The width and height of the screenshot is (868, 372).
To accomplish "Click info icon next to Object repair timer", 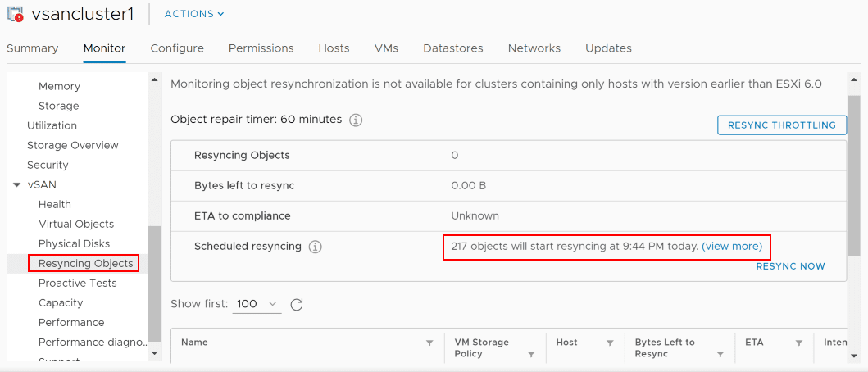I will pos(356,120).
